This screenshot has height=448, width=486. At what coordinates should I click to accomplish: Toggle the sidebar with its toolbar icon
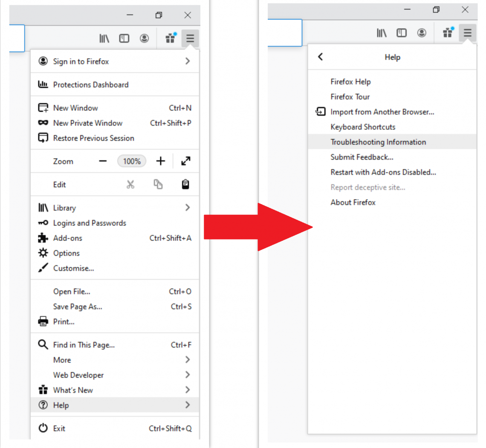[124, 38]
